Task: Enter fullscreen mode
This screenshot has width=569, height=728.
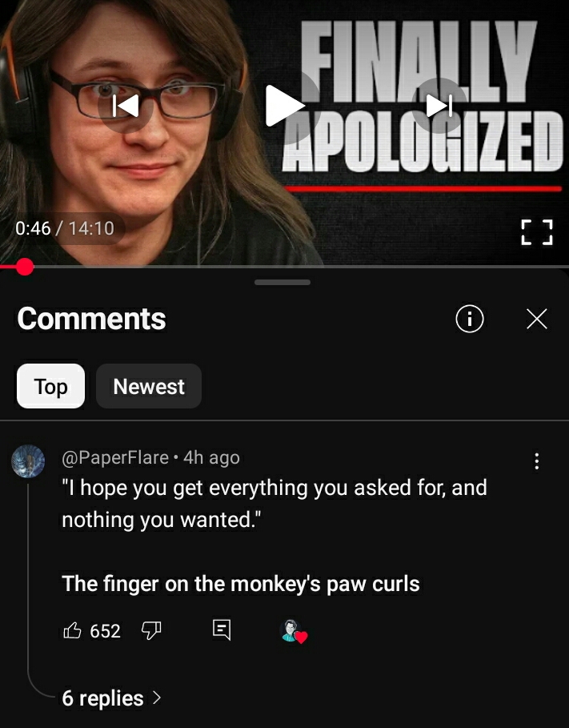Action: (x=536, y=232)
